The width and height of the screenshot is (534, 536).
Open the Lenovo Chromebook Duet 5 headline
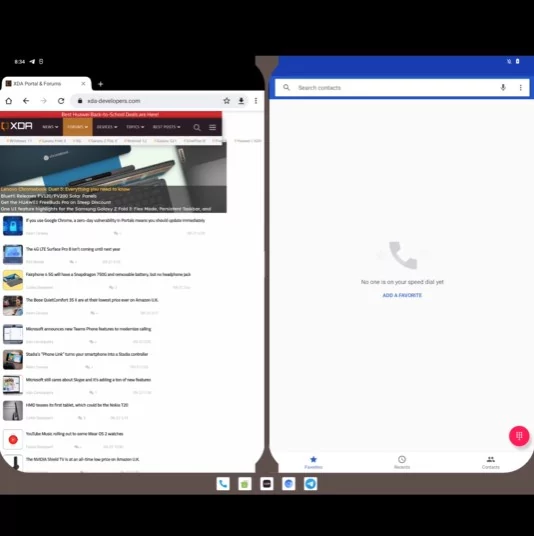click(x=65, y=189)
